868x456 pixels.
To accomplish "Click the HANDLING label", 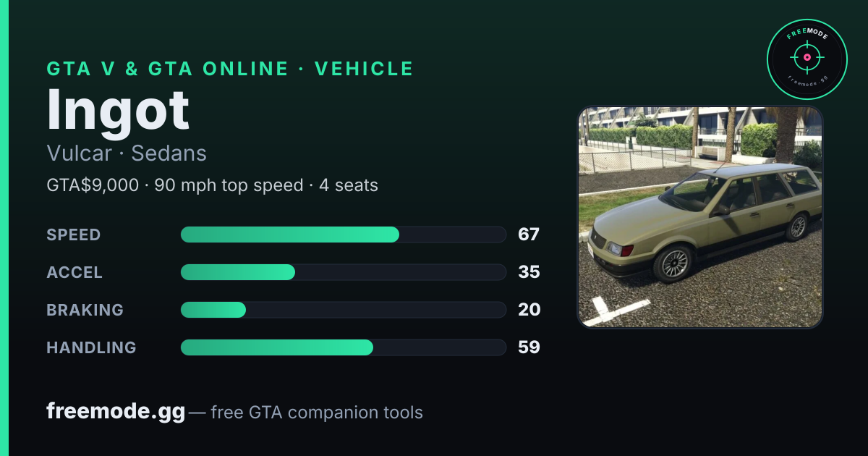I will 91,347.
